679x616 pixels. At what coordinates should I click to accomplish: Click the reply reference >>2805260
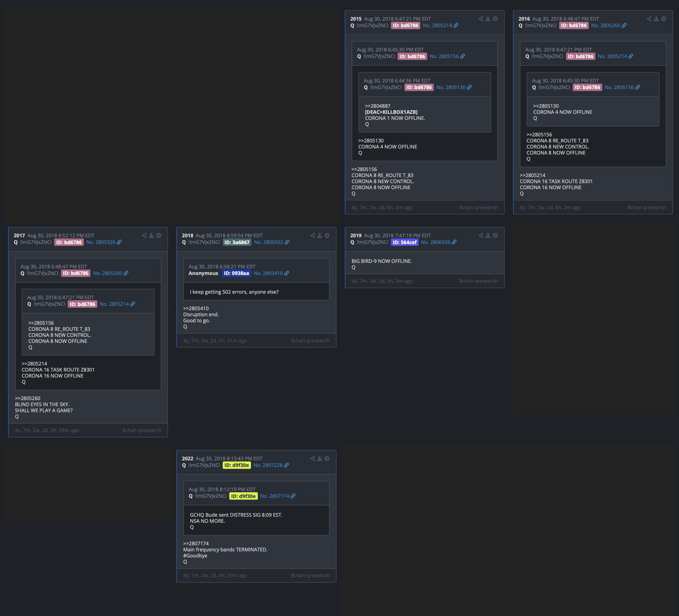coord(27,399)
